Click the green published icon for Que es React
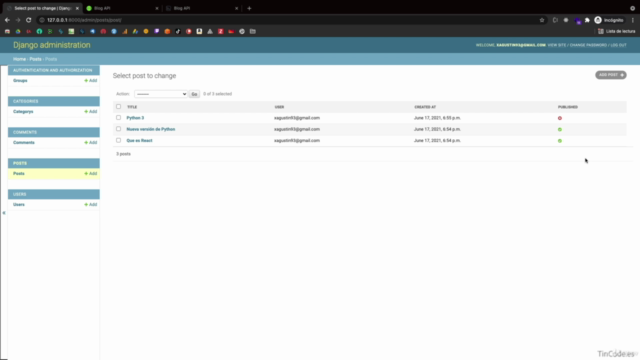Screen dimensions: 640x360 [x=560, y=141]
